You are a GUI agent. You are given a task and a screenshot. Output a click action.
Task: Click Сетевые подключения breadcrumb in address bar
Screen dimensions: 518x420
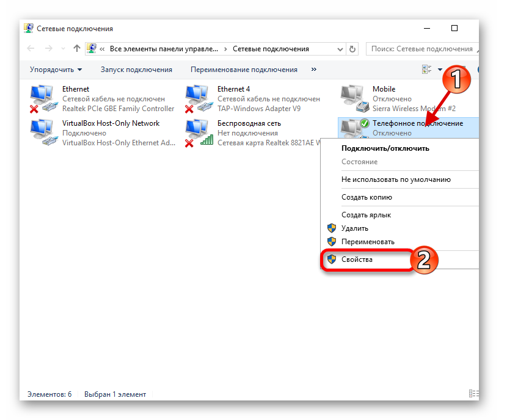coord(271,49)
